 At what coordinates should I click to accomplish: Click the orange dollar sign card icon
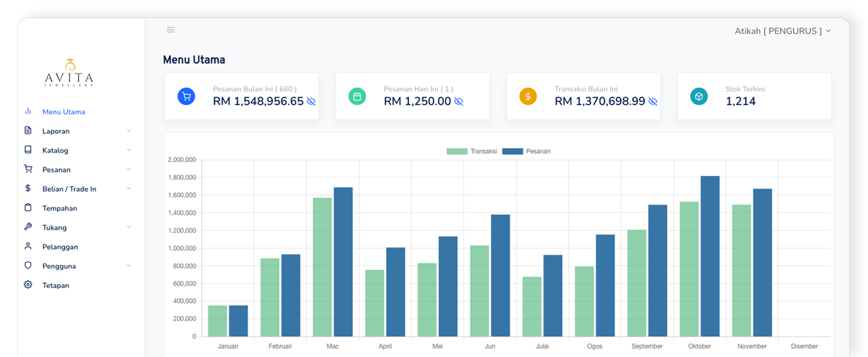click(528, 97)
